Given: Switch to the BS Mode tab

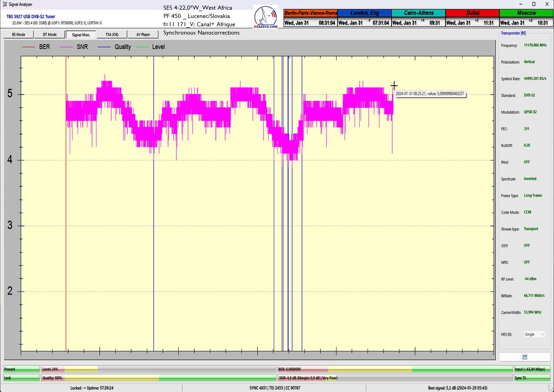Looking at the screenshot, I should click(18, 35).
